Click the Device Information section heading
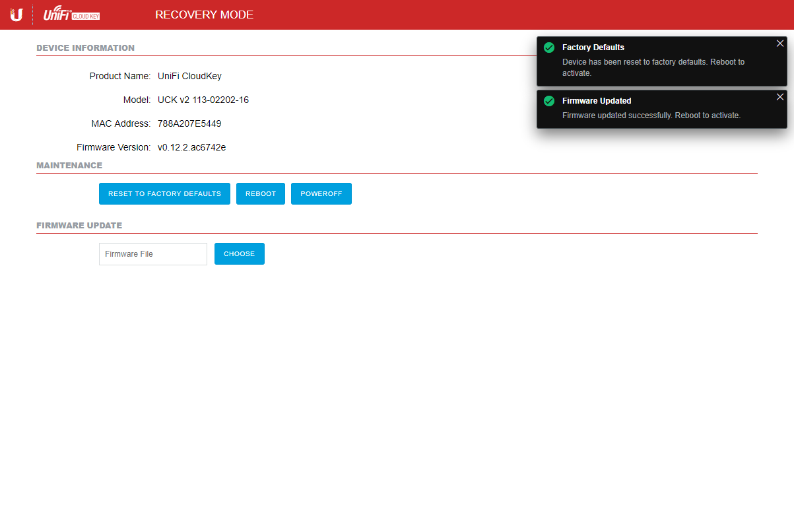 coord(85,48)
